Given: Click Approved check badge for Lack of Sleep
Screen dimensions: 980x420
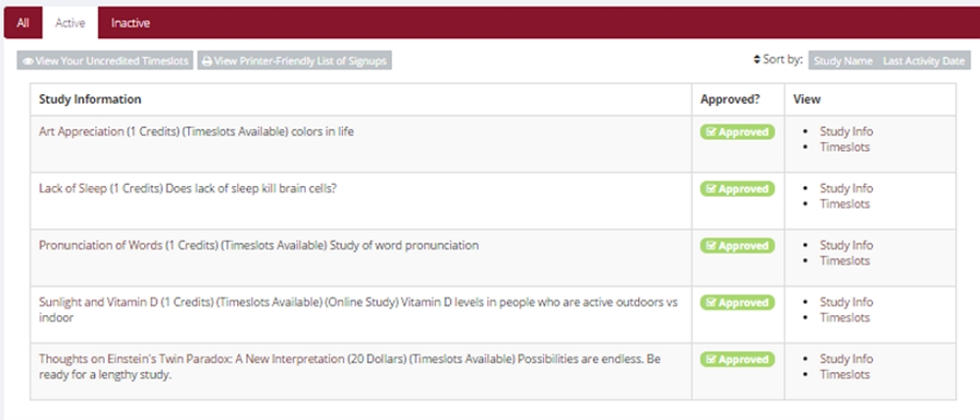Looking at the screenshot, I should coord(737,189).
